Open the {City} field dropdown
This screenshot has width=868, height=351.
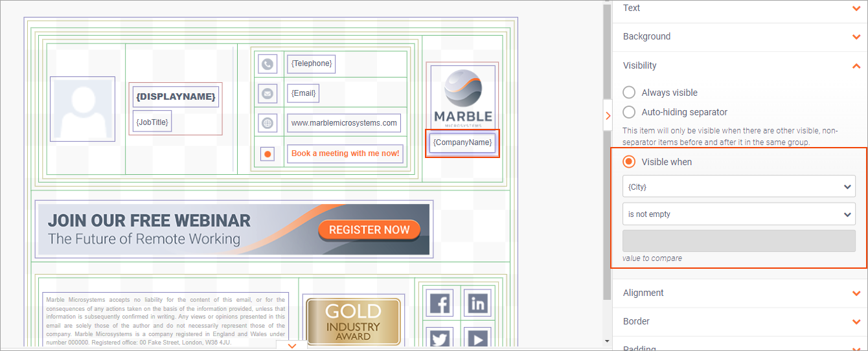click(738, 187)
